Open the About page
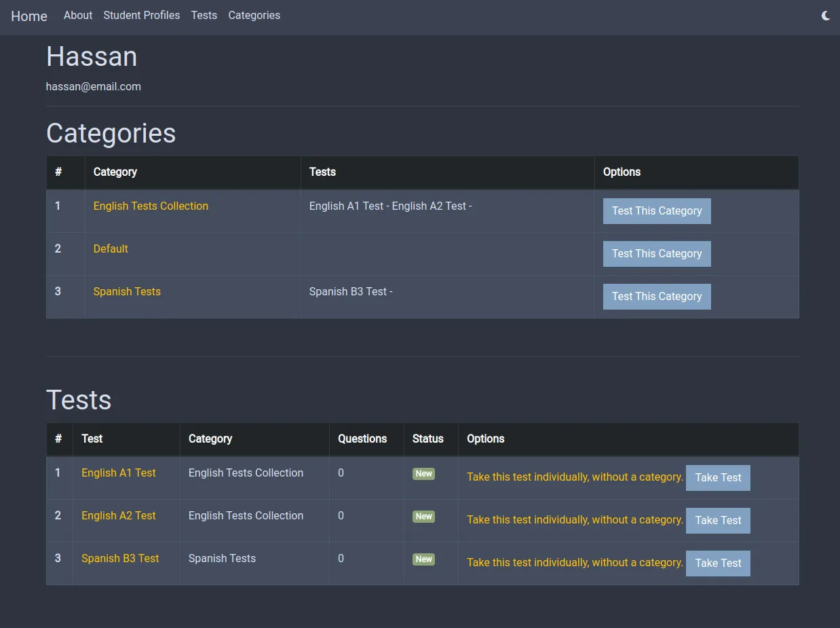The image size is (840, 628). click(78, 15)
